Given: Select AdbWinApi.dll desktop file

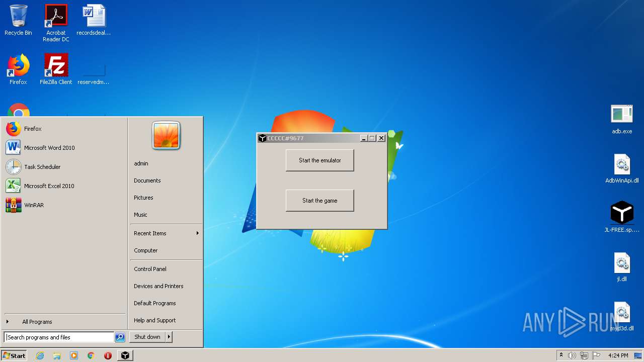Looking at the screenshot, I should 622,168.
